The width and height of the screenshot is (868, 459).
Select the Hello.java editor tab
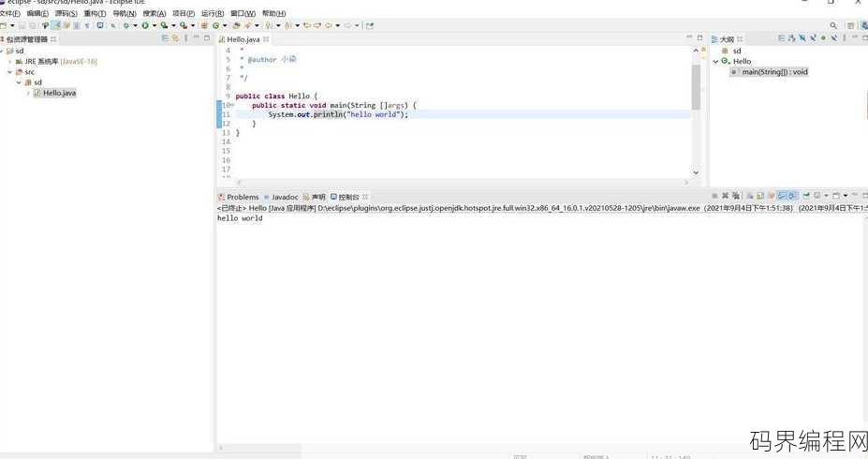[243, 39]
